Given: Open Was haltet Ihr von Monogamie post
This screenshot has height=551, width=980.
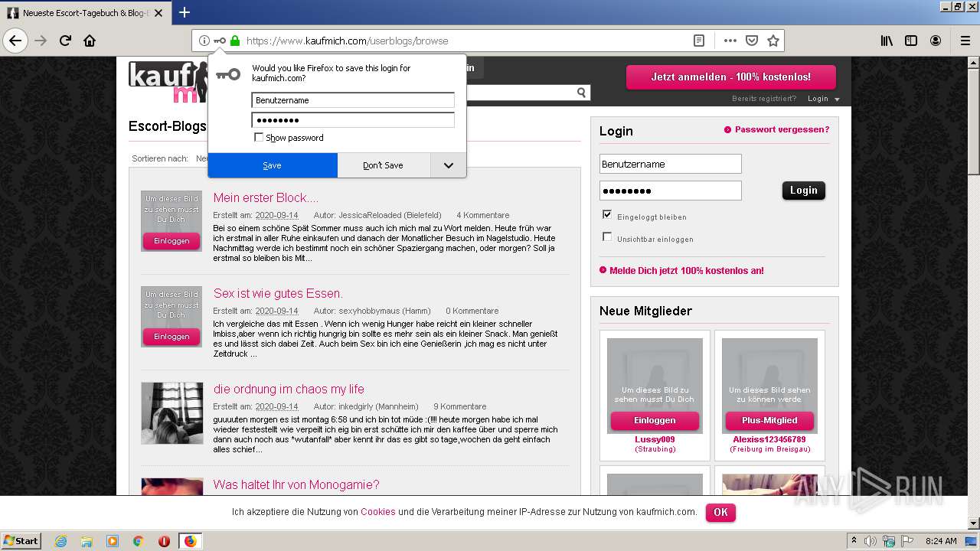Looking at the screenshot, I should pos(296,484).
